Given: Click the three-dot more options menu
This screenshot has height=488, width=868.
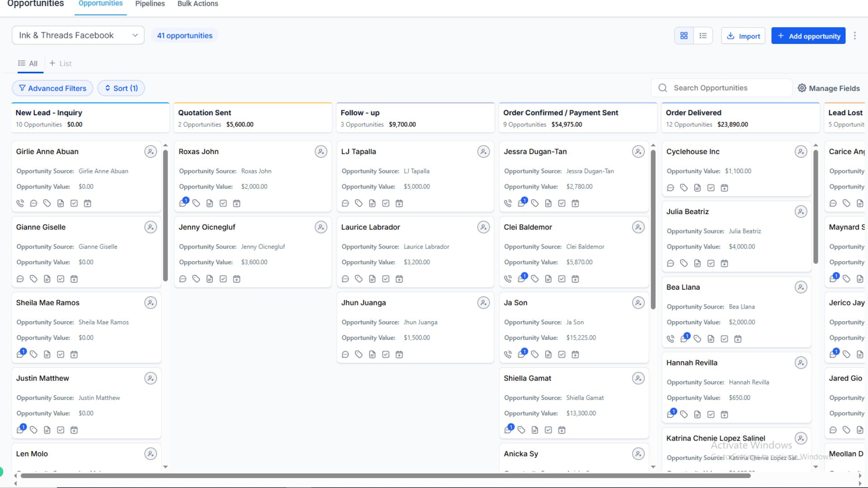Looking at the screenshot, I should pos(854,36).
